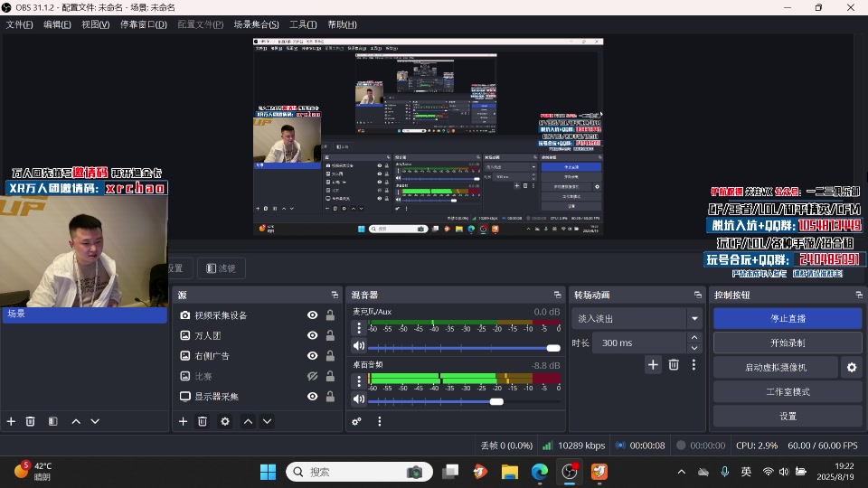This screenshot has width=868, height=488.
Task: Toggle visibility of 视频采集设备 source
Action: (x=312, y=314)
